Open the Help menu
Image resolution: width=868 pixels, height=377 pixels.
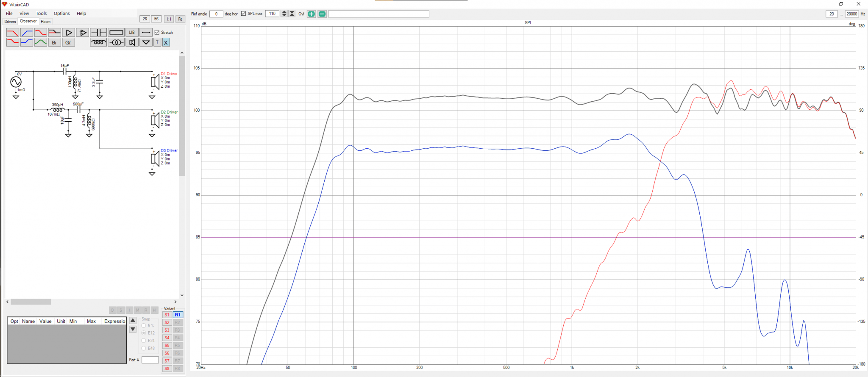click(81, 14)
